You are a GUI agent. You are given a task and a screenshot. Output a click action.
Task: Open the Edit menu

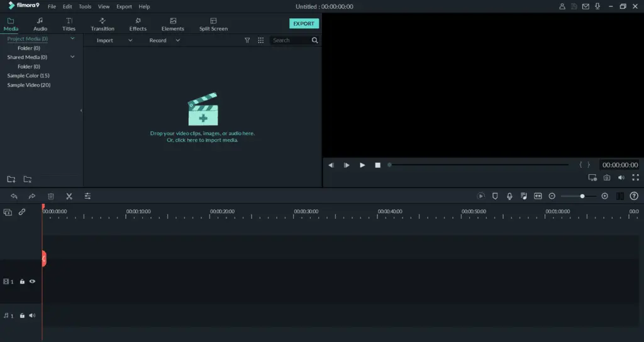[67, 6]
